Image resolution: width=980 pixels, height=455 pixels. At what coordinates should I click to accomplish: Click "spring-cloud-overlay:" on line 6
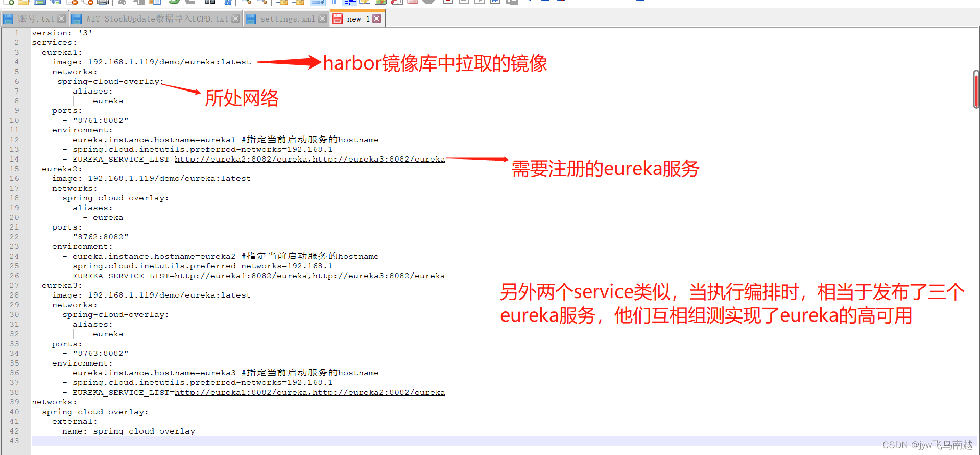(110, 81)
